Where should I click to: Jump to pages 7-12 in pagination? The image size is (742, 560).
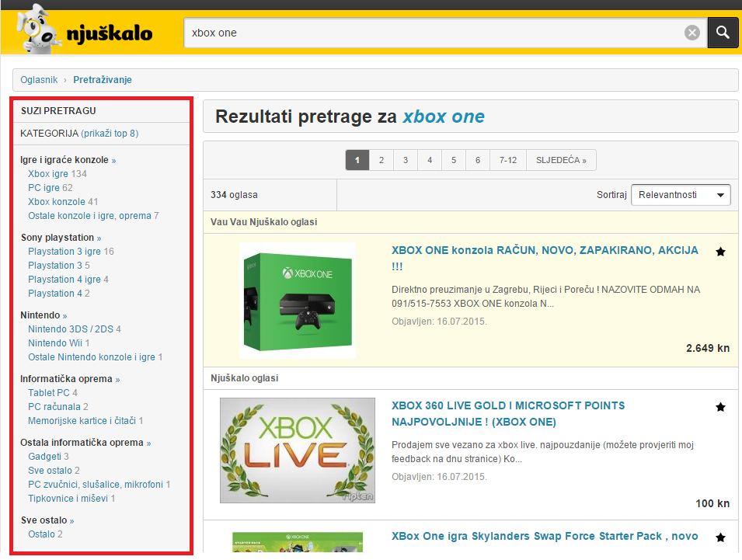point(508,160)
